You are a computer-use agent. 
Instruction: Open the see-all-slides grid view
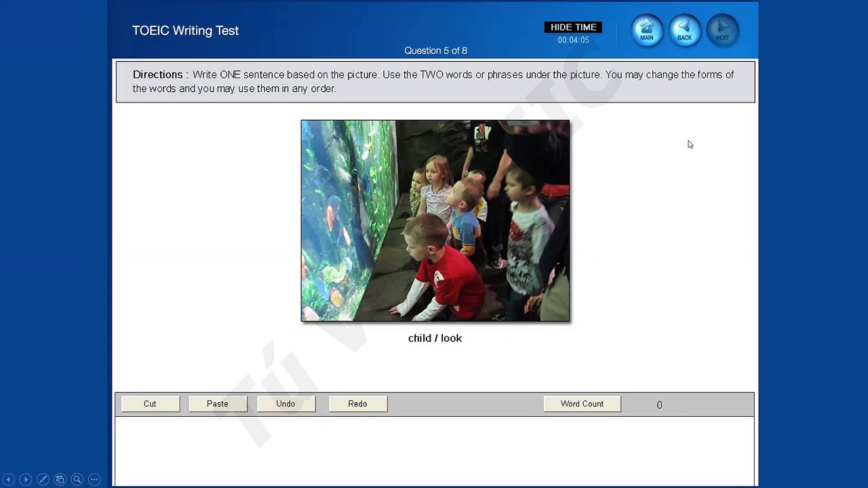[60, 479]
